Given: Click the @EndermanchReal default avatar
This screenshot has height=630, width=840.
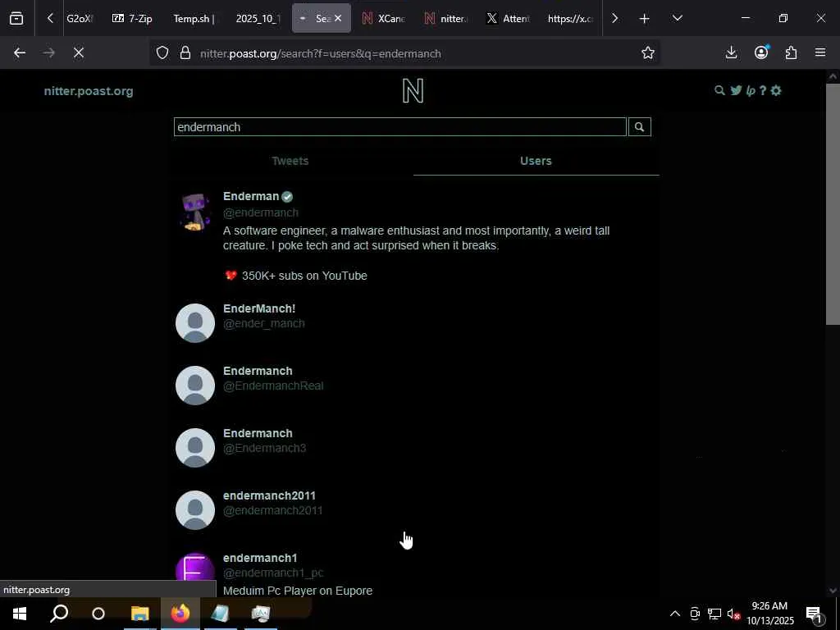Looking at the screenshot, I should pos(195,386).
